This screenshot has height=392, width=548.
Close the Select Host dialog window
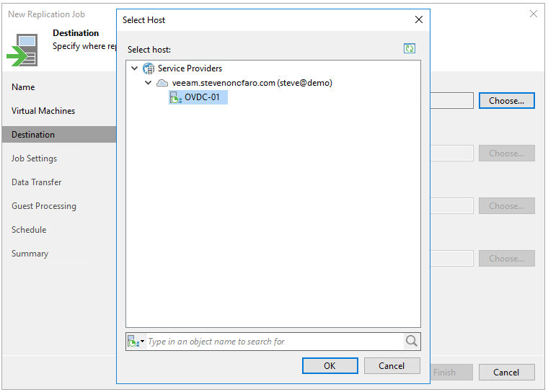pos(417,20)
